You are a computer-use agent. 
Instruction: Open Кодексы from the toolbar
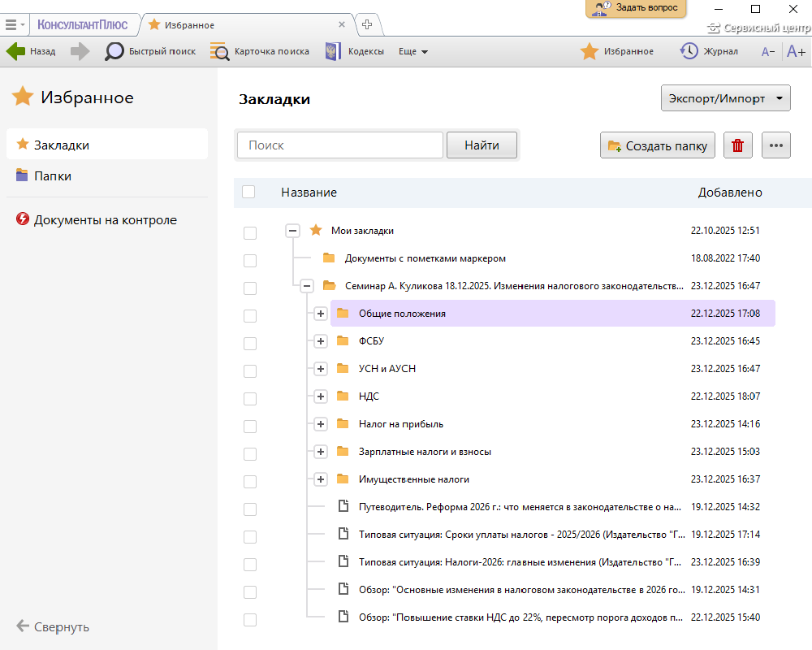(x=333, y=51)
